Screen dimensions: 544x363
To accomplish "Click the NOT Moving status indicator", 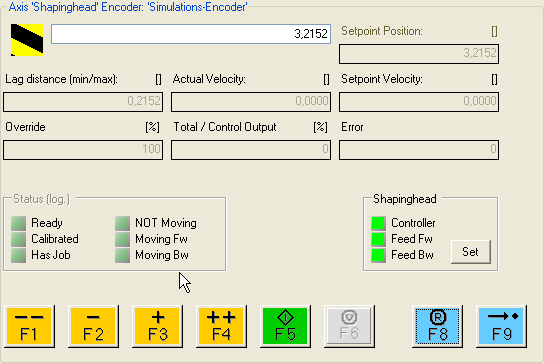I will coord(122,223).
